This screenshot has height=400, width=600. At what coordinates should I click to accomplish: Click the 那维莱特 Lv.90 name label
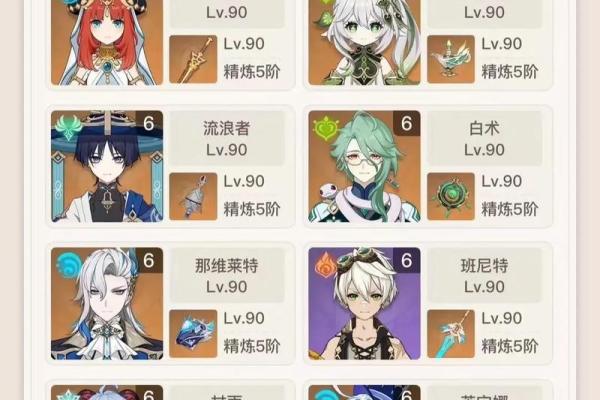click(227, 276)
